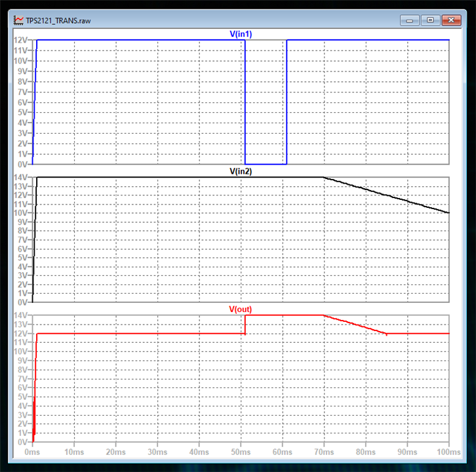Screen dimensions: 476x472
Task: Click the 0ms time axis label
Action: [32, 452]
